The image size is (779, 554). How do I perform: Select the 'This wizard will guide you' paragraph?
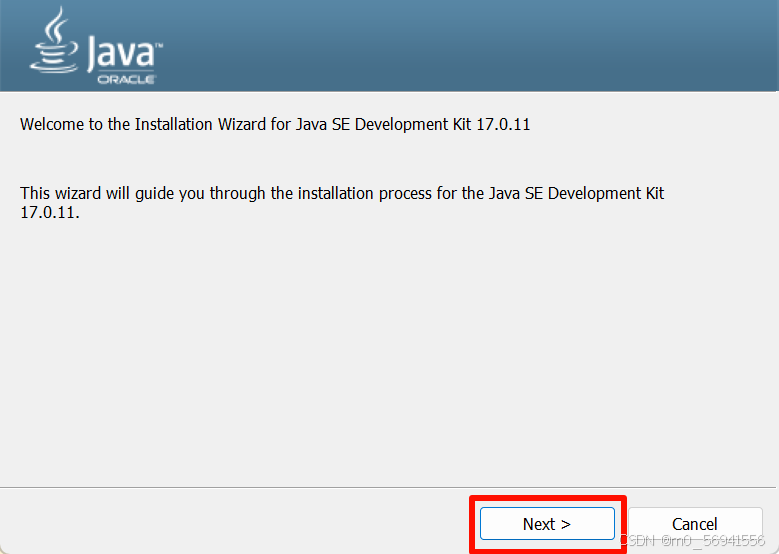click(342, 203)
